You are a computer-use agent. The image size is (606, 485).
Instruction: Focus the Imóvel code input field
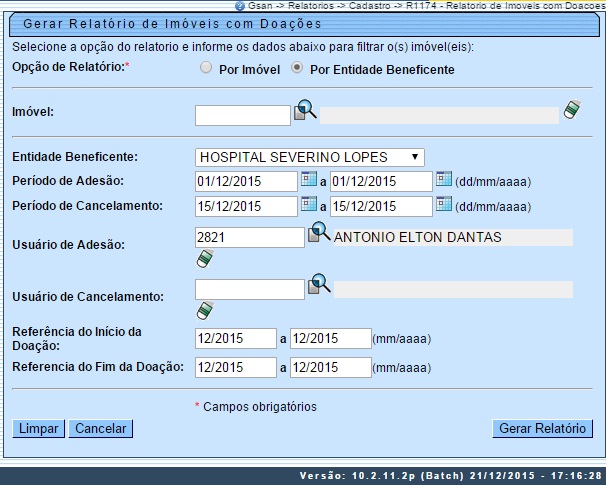click(x=243, y=116)
